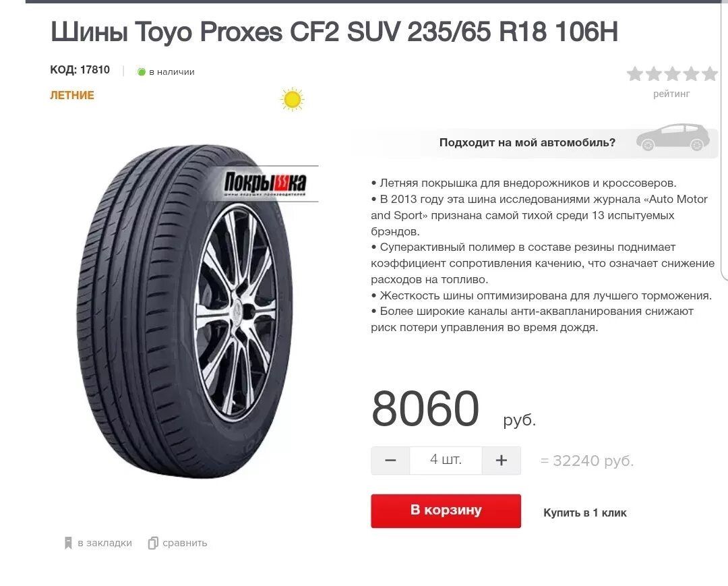Click the green in-stock status dot
The image size is (728, 586).
tap(142, 72)
